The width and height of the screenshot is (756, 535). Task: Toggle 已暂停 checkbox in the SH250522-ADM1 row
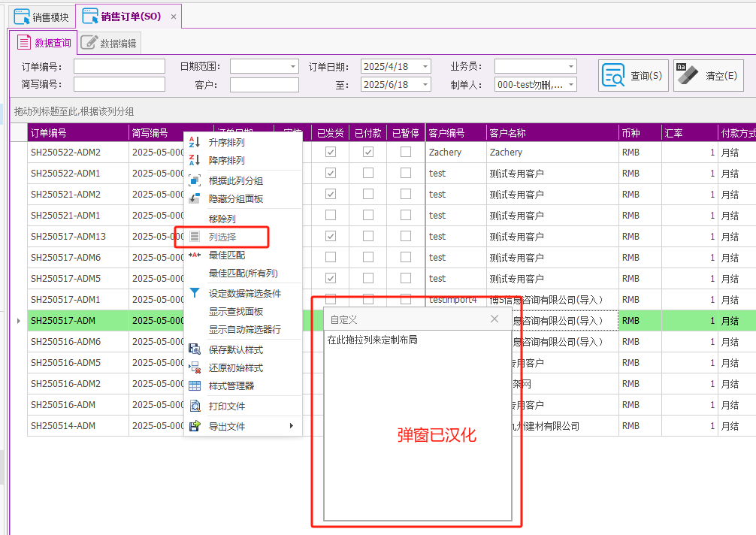(406, 173)
